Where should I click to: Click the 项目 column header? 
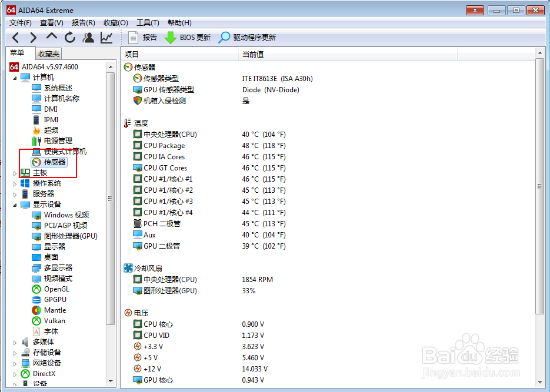coord(180,54)
